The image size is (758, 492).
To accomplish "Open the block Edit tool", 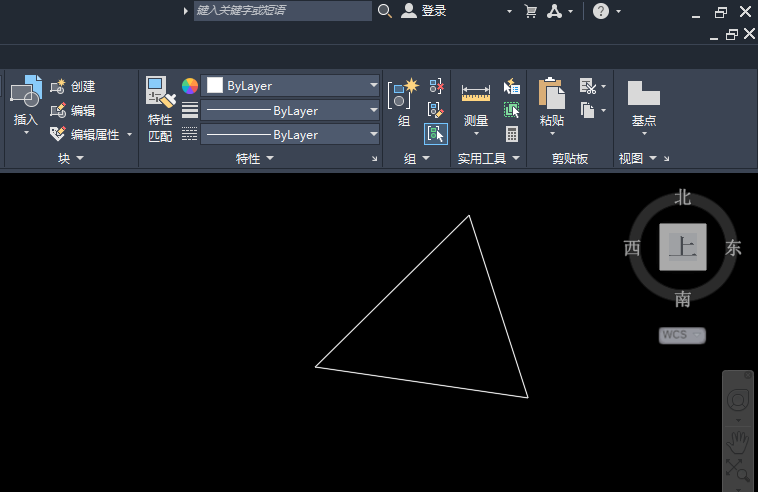I will click(73, 111).
